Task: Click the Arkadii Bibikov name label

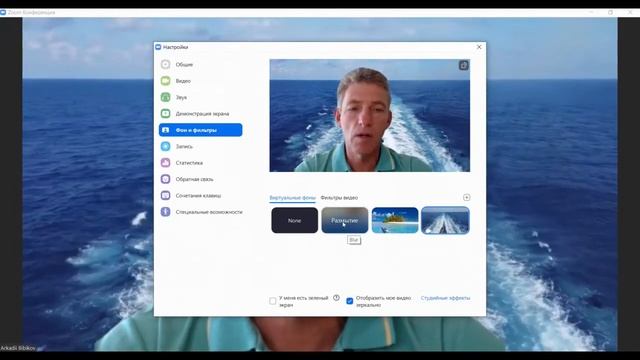Action: [18, 348]
